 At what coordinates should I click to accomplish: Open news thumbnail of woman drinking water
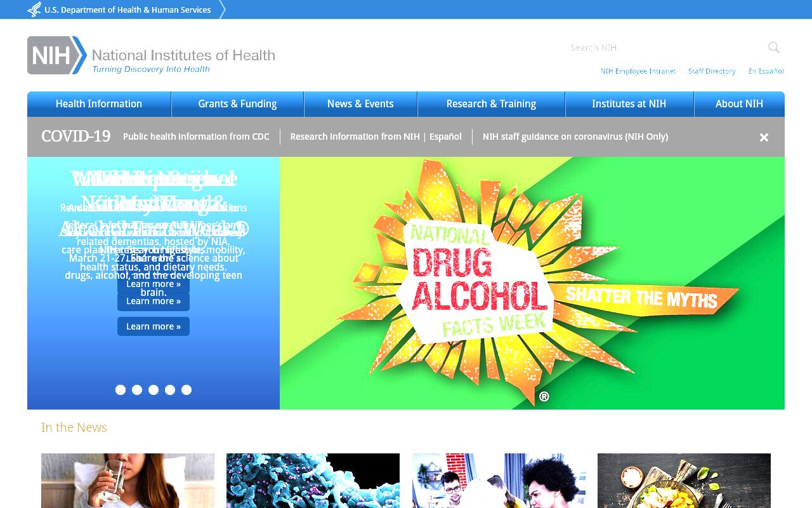pos(128,481)
